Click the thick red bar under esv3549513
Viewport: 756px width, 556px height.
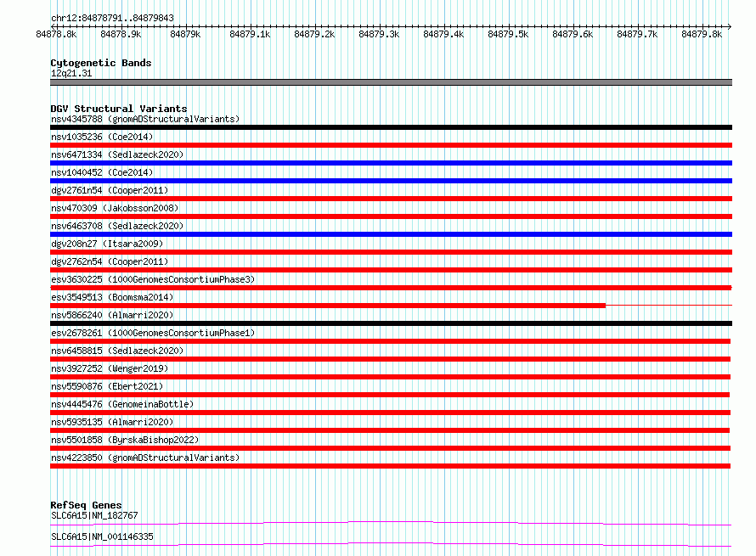(328, 306)
